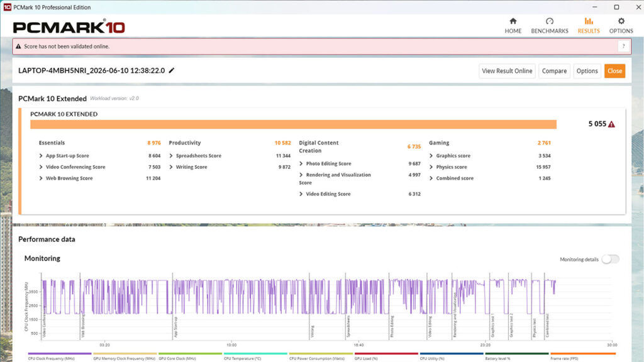Close the result with orange Close button
The image size is (644, 362).
(614, 71)
